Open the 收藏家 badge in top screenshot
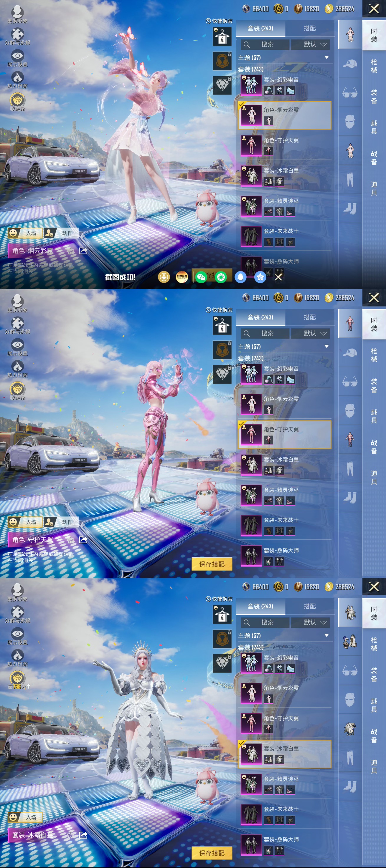Viewport: 386px width, 868px height. pos(17,102)
